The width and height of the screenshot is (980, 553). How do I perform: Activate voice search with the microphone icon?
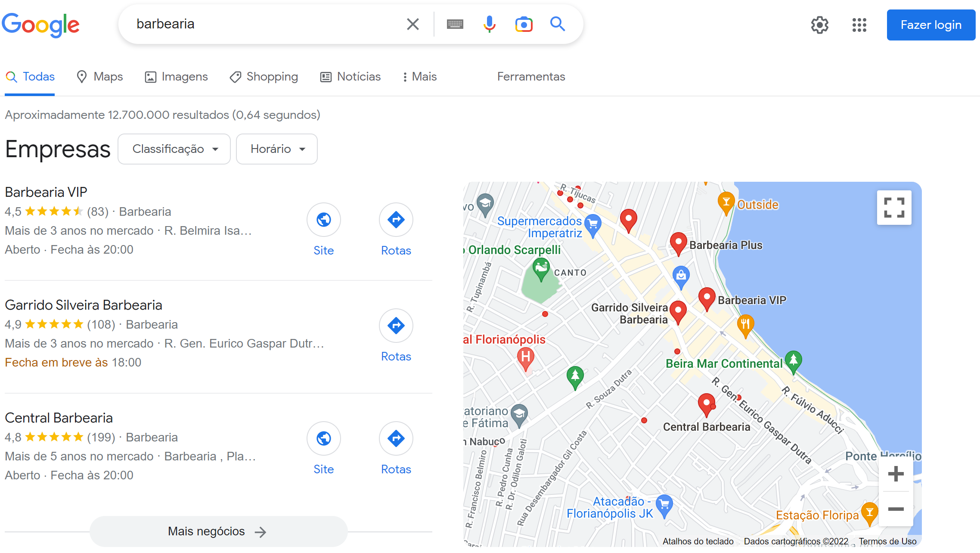[489, 24]
